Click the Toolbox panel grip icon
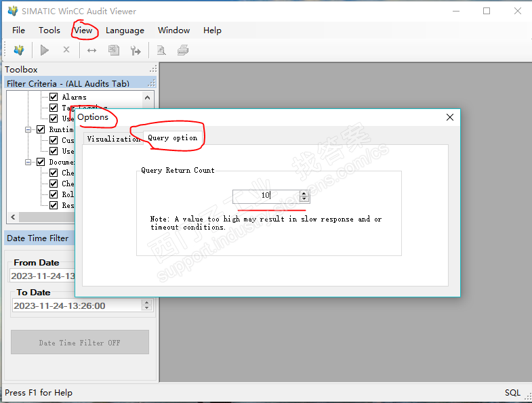Viewport: 532px width, 403px height. [153, 69]
